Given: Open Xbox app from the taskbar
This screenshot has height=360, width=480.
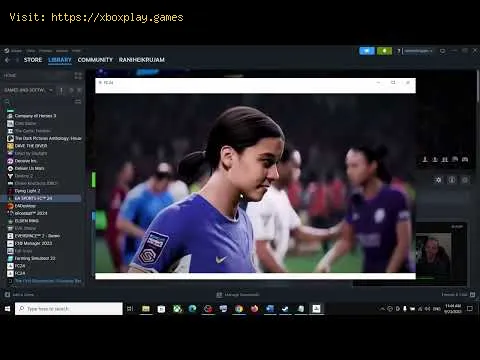Looking at the screenshot, I should click(x=177, y=309).
